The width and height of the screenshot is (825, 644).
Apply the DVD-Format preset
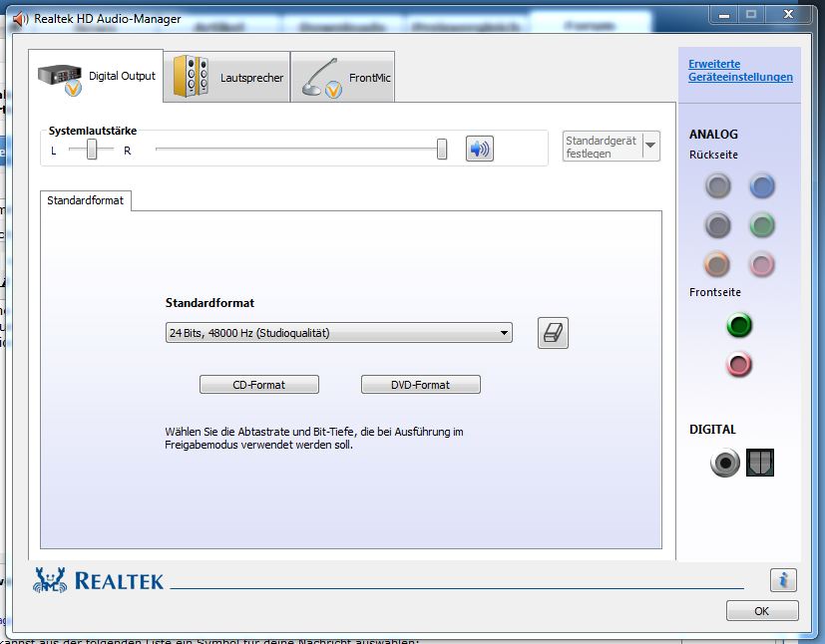pos(420,384)
